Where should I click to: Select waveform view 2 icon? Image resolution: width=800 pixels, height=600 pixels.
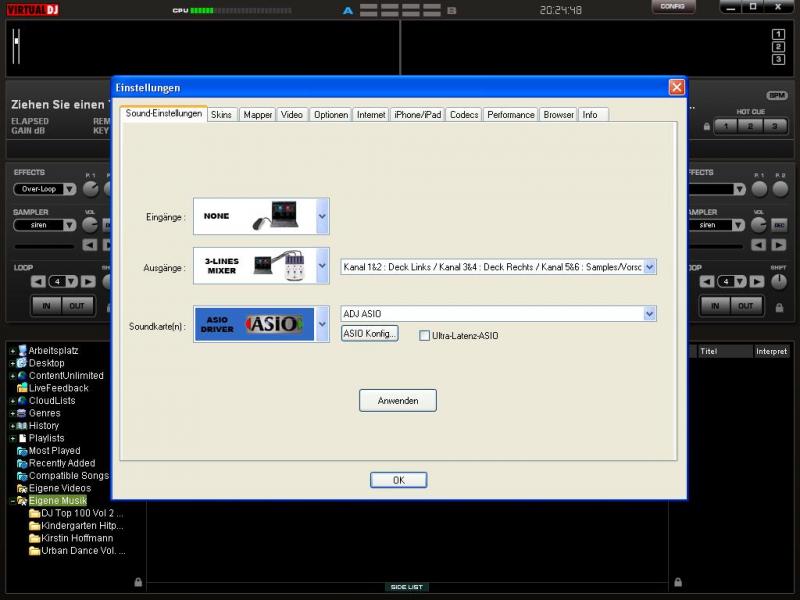pyautogui.click(x=778, y=47)
